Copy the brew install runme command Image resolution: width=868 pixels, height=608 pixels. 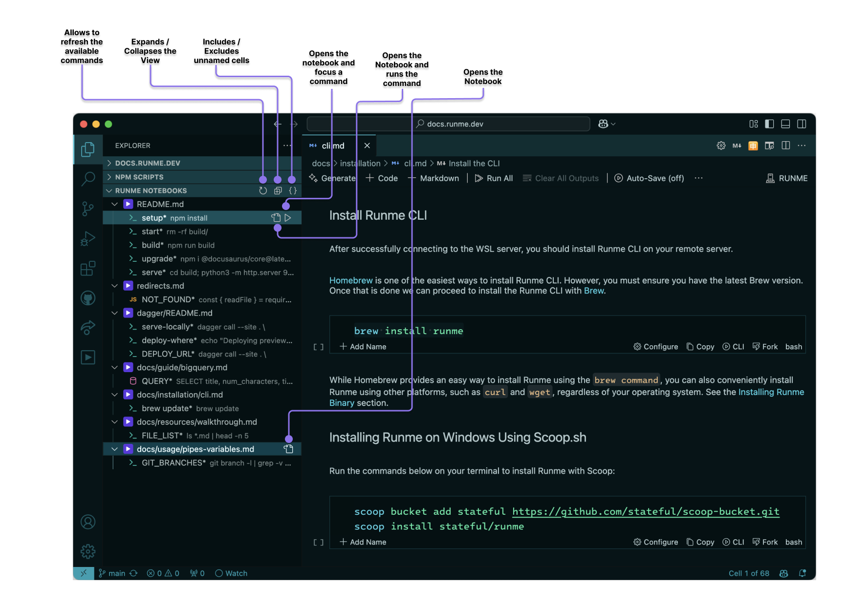(700, 346)
